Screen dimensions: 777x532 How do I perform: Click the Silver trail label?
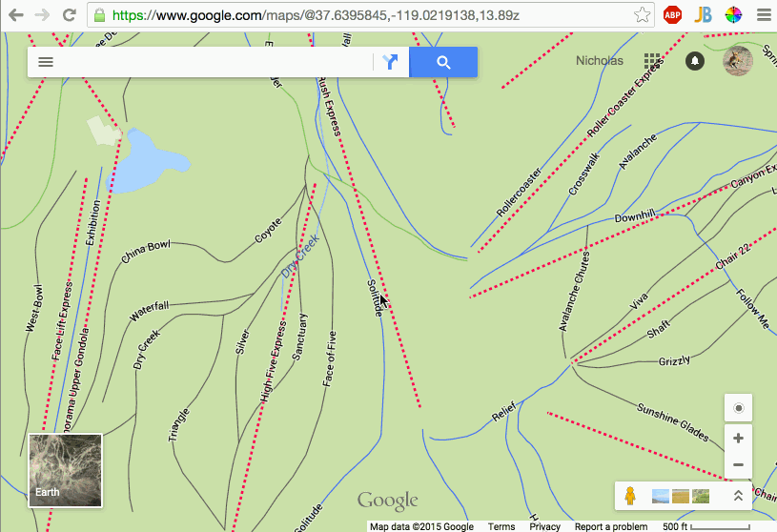(242, 341)
